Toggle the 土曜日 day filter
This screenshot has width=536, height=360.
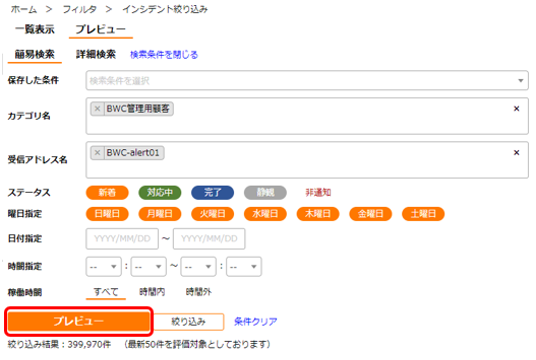423,214
